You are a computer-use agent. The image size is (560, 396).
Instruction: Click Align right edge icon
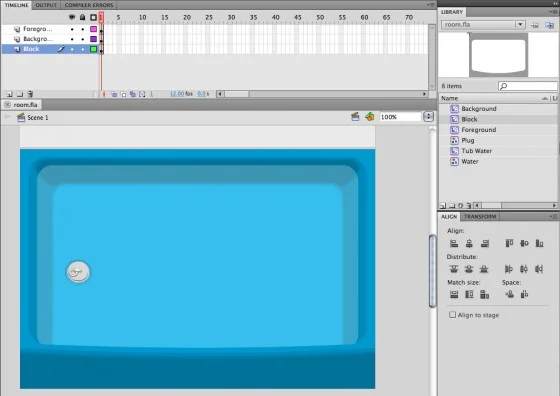(485, 244)
